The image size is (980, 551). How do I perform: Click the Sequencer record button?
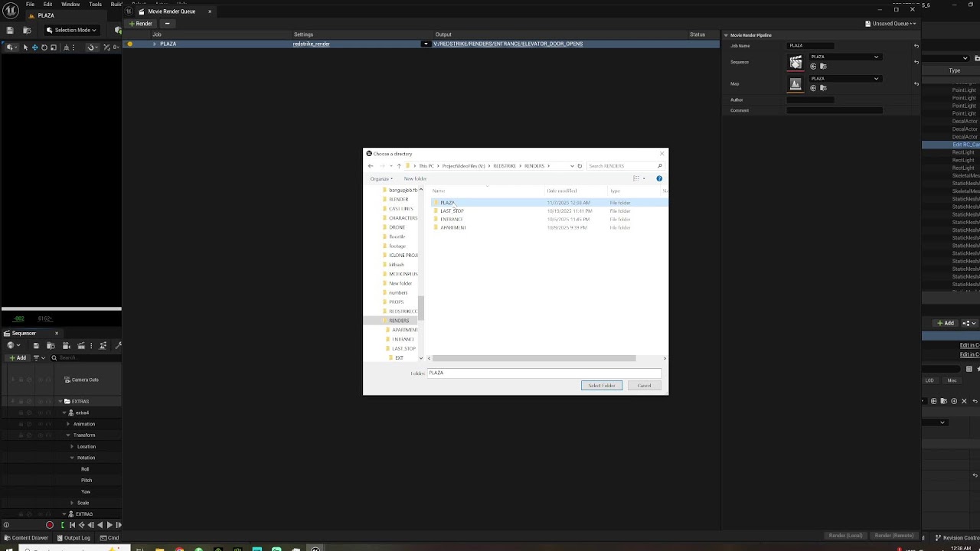point(50,525)
